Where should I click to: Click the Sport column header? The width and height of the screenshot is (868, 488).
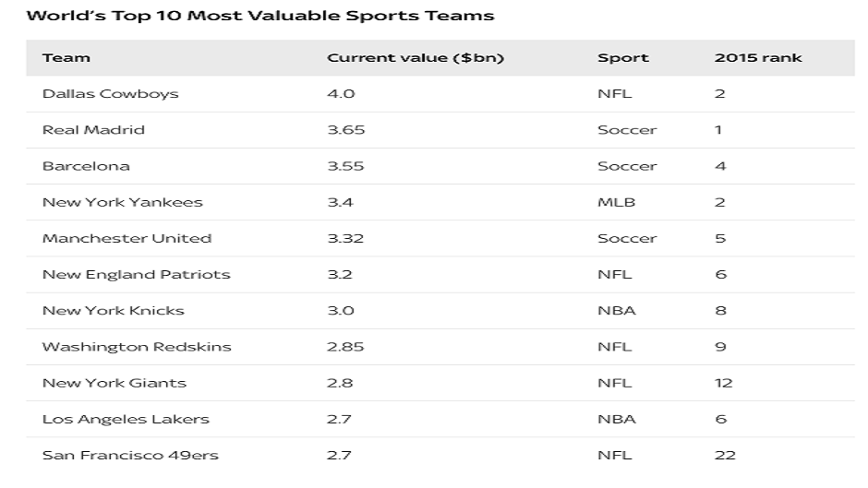click(623, 58)
